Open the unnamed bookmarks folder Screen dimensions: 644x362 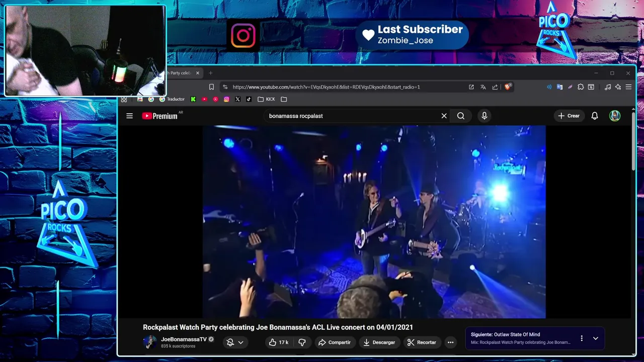coord(284,99)
